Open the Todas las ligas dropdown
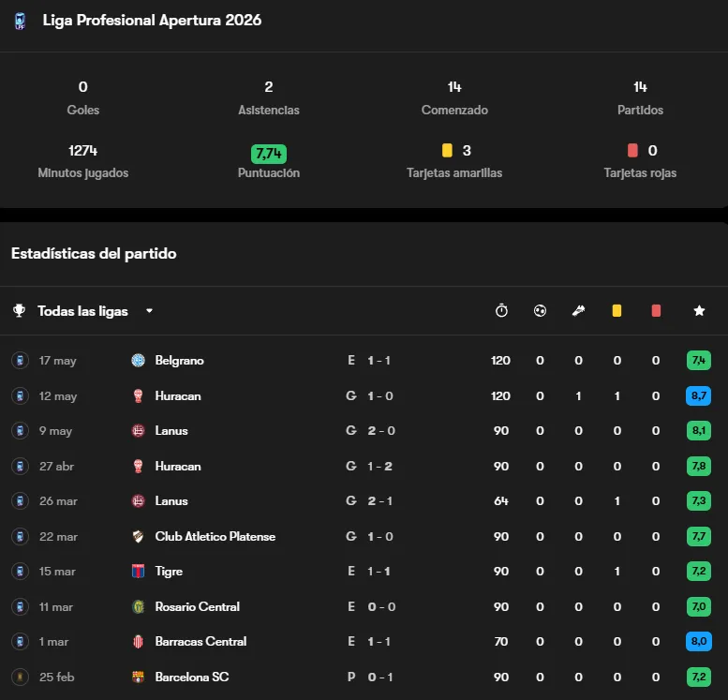This screenshot has width=728, height=700. tap(83, 311)
